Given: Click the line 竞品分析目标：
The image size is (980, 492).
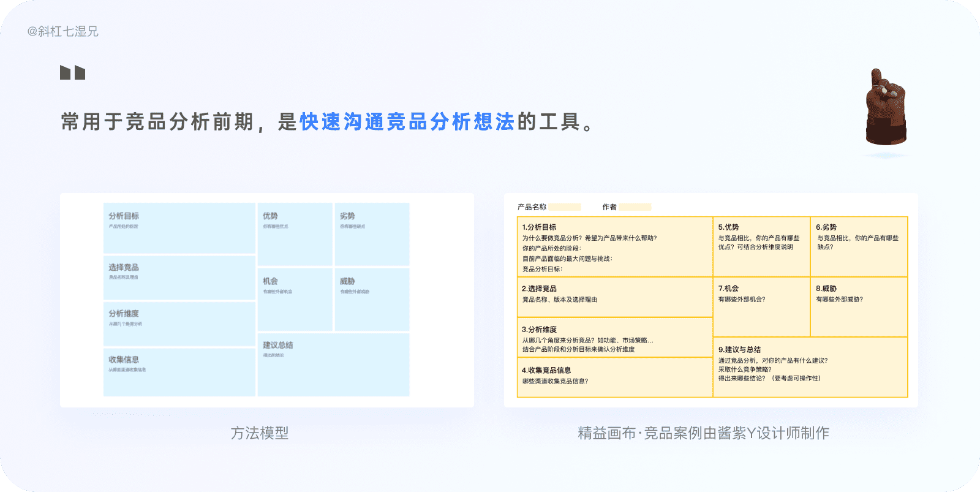Looking at the screenshot, I should click(x=542, y=269).
